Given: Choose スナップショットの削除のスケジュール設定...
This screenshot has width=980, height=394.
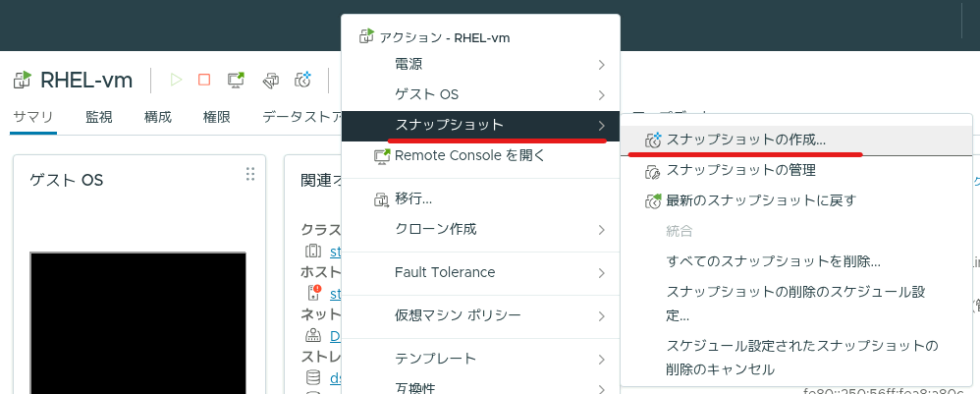Looking at the screenshot, I should click(x=796, y=304).
